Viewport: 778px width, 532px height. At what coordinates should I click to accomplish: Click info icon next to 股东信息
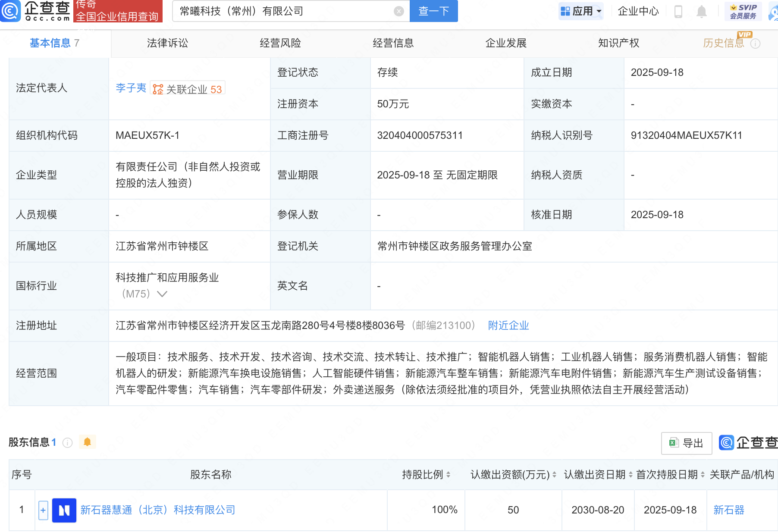tap(67, 443)
